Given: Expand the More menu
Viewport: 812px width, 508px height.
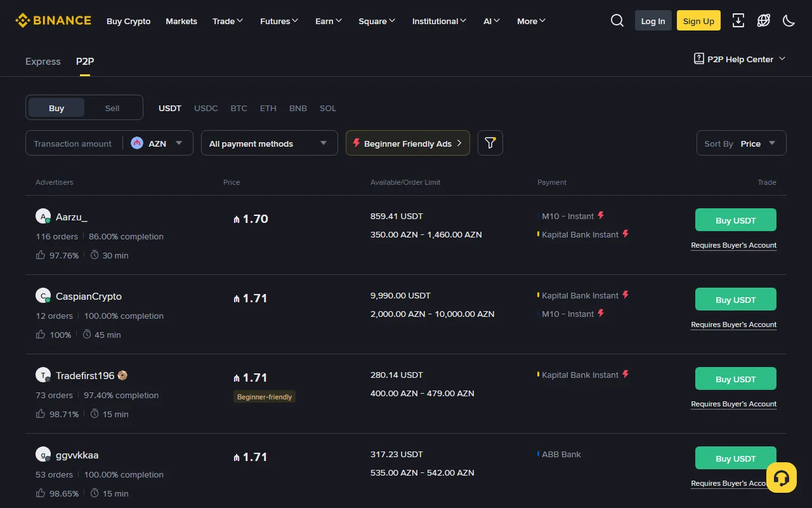Looking at the screenshot, I should [x=532, y=21].
